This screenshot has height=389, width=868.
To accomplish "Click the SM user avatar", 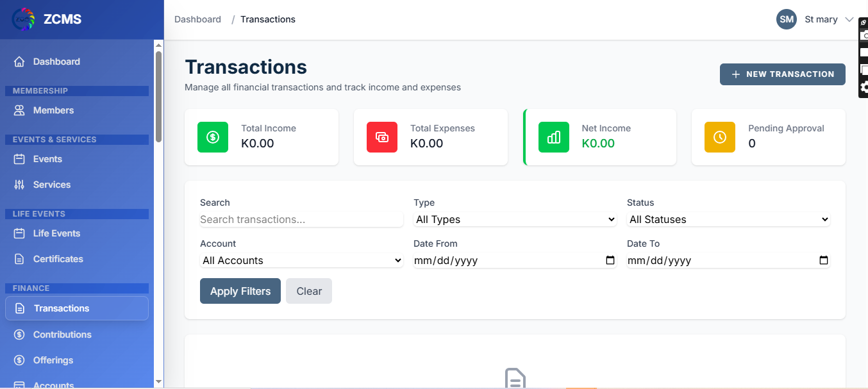I will point(787,19).
